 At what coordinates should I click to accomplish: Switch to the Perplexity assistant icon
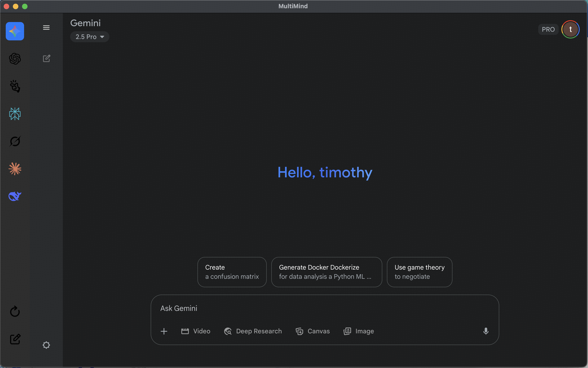(15, 114)
